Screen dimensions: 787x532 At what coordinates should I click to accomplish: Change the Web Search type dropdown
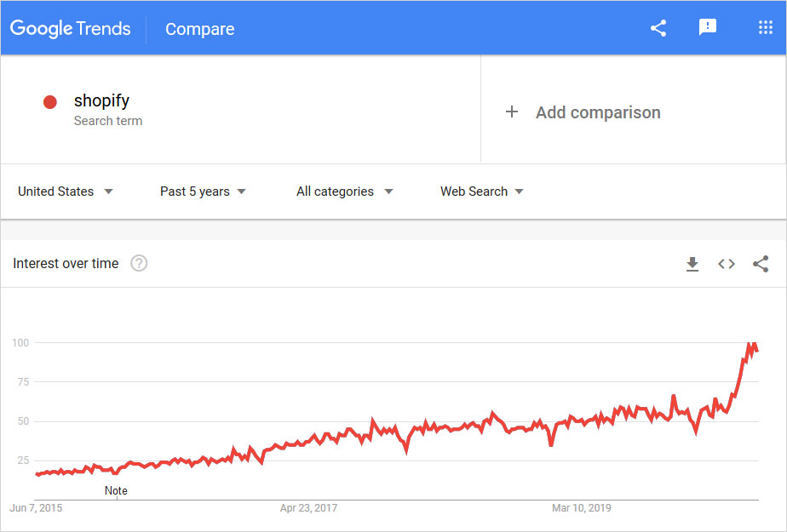tap(481, 192)
